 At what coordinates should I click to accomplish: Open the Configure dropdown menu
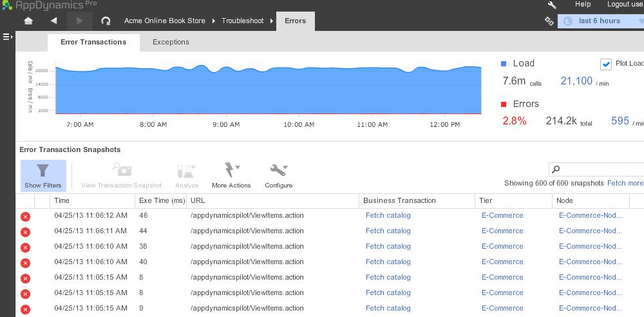(x=278, y=175)
